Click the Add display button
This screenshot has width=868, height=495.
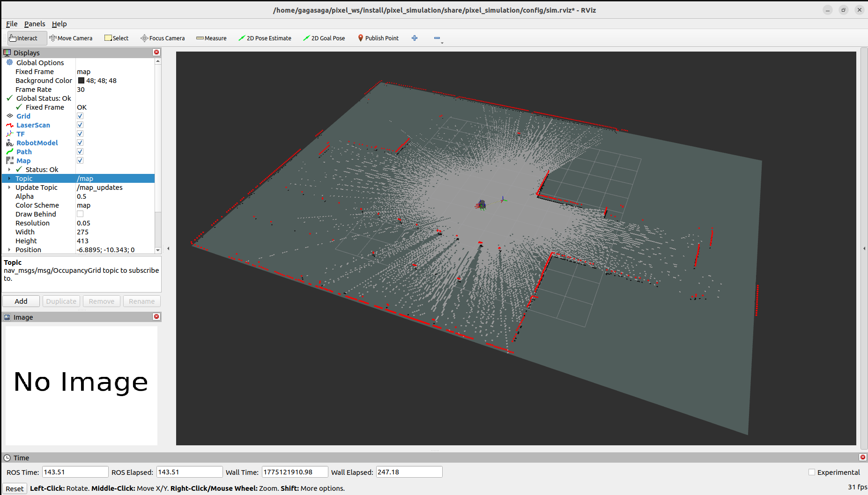(21, 301)
